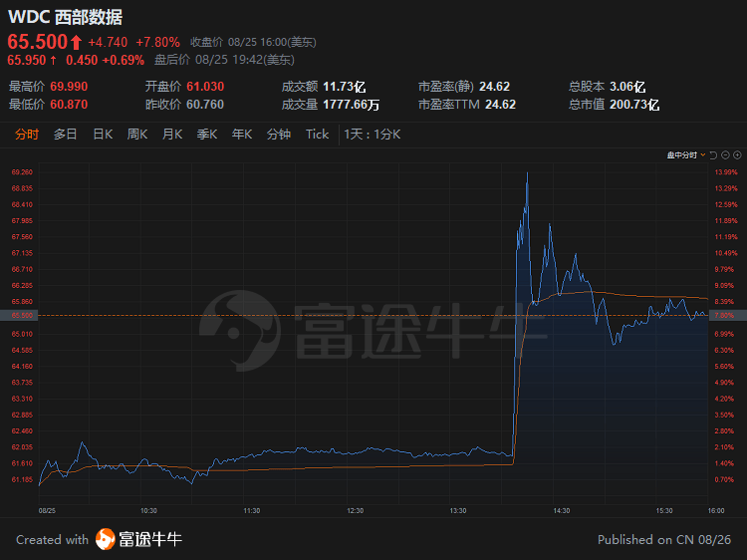Click the Created with label in footer
Image resolution: width=747 pixels, height=560 pixels.
(x=53, y=539)
